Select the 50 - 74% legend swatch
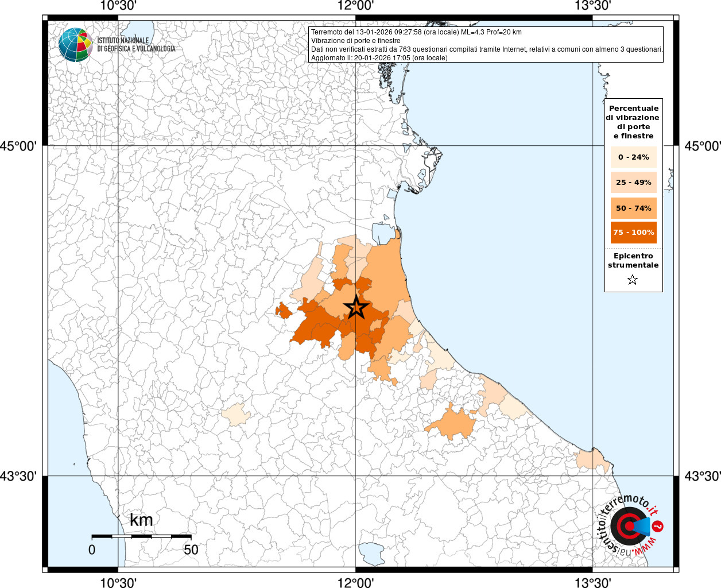Image resolution: width=721 pixels, height=588 pixels. [633, 208]
